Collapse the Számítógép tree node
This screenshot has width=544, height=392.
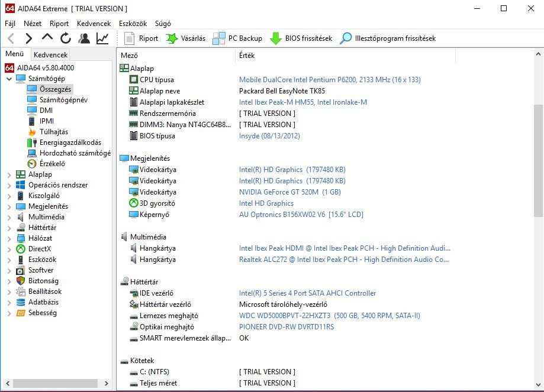coord(9,79)
